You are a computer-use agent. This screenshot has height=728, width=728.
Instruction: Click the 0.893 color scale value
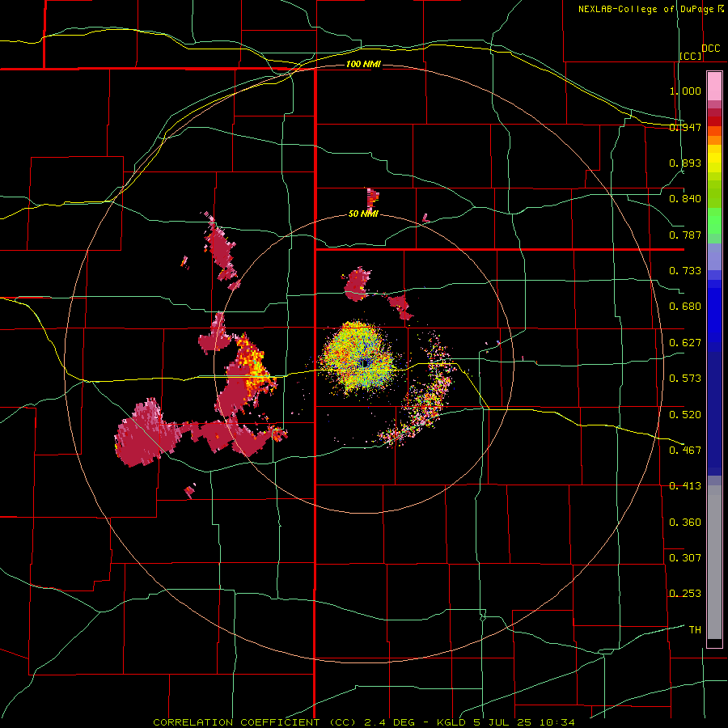(685, 163)
